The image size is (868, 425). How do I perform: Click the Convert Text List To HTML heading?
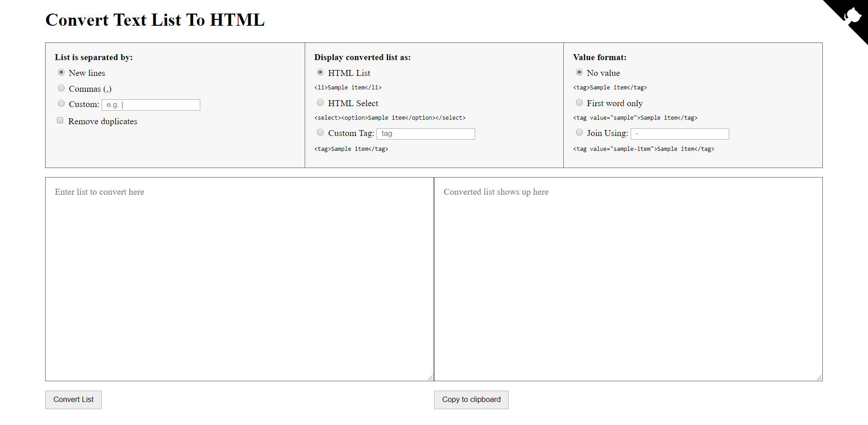click(x=155, y=20)
